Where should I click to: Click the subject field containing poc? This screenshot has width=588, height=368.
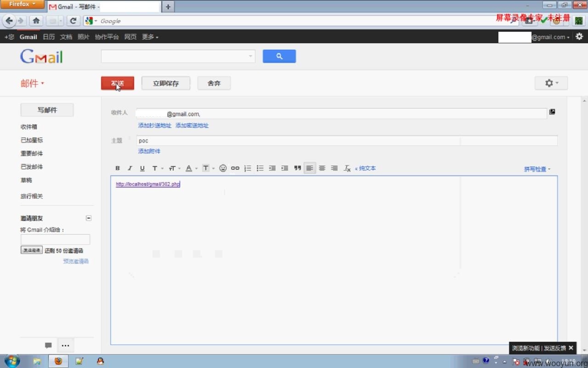click(347, 141)
